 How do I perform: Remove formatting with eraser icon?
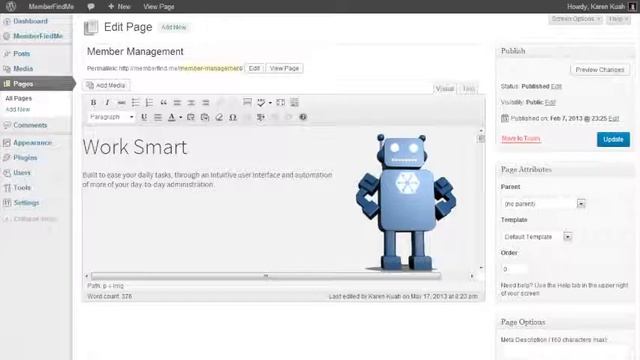click(x=219, y=117)
